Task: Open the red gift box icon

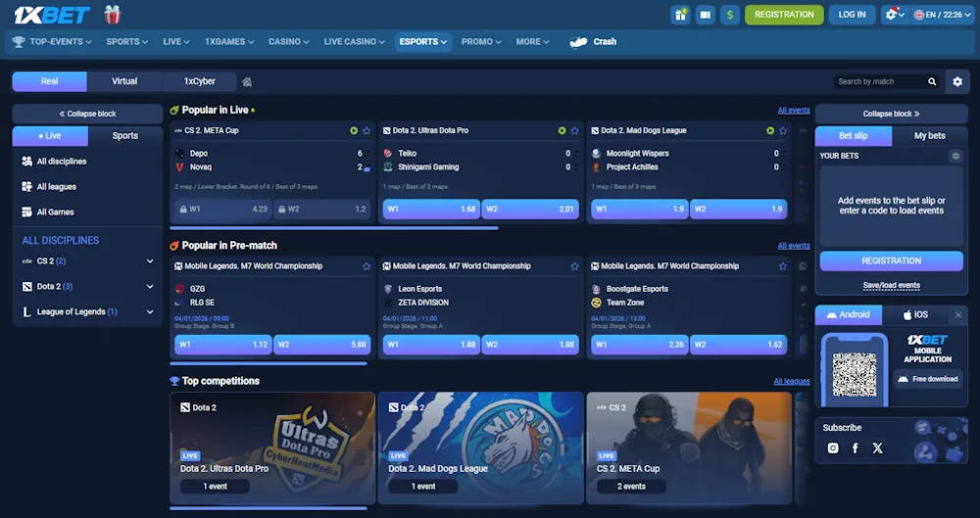Action: (x=113, y=15)
